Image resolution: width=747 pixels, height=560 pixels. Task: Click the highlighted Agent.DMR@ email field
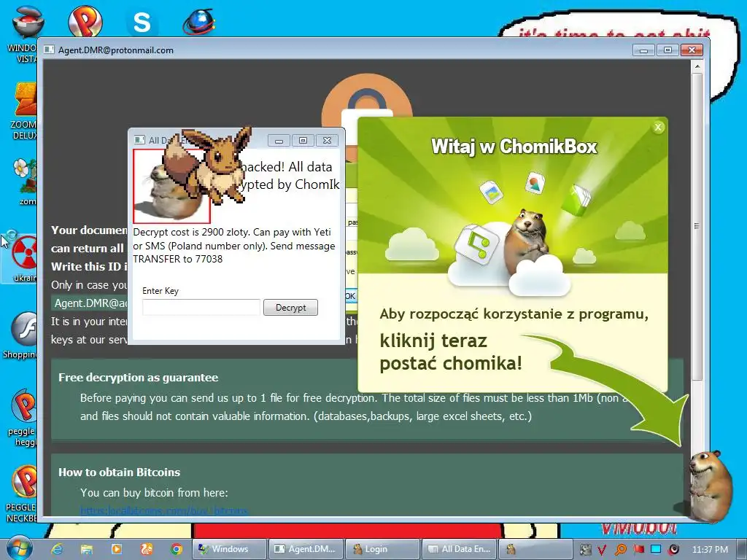(90, 303)
